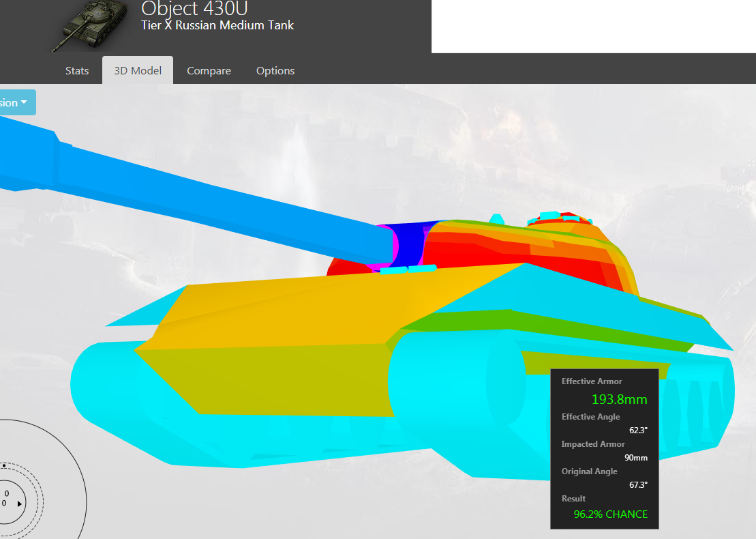The height and width of the screenshot is (539, 756).
Task: Click the Object 430U title text
Action: point(194,9)
